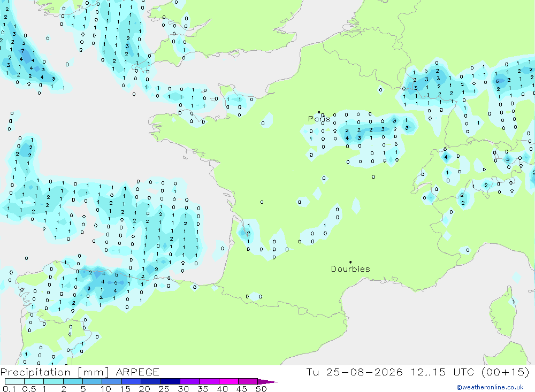Pick the 20 to 25 mm legend swatch

(x=151, y=381)
